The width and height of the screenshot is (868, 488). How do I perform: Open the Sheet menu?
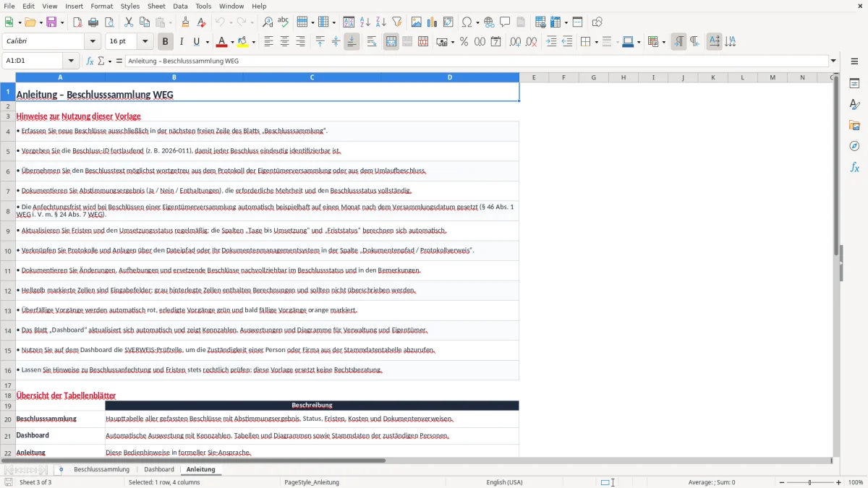click(x=156, y=6)
